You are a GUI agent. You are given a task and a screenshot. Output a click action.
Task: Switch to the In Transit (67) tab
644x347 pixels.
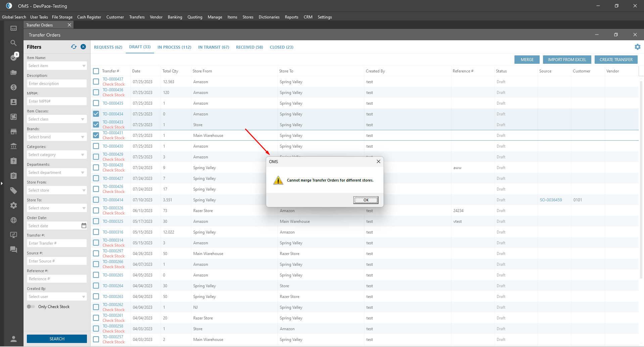(213, 47)
